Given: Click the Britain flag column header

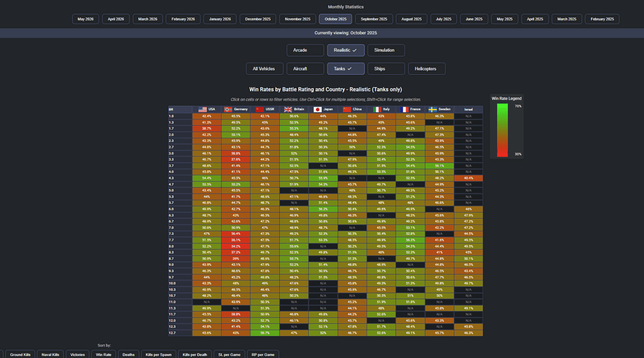Looking at the screenshot, I should click(x=294, y=109).
